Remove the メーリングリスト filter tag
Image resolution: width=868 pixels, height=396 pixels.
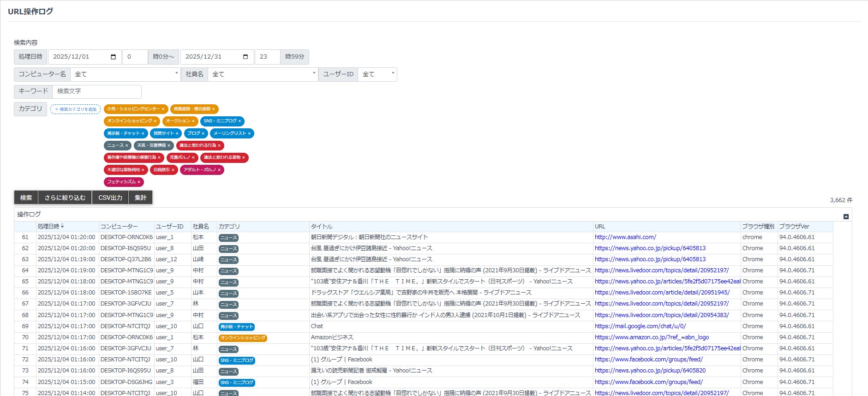(x=249, y=133)
